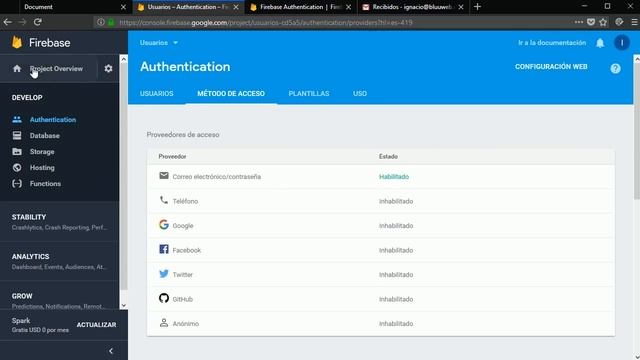Click Inhabilitado status in Facebook row
The image size is (640, 360).
pyautogui.click(x=396, y=250)
